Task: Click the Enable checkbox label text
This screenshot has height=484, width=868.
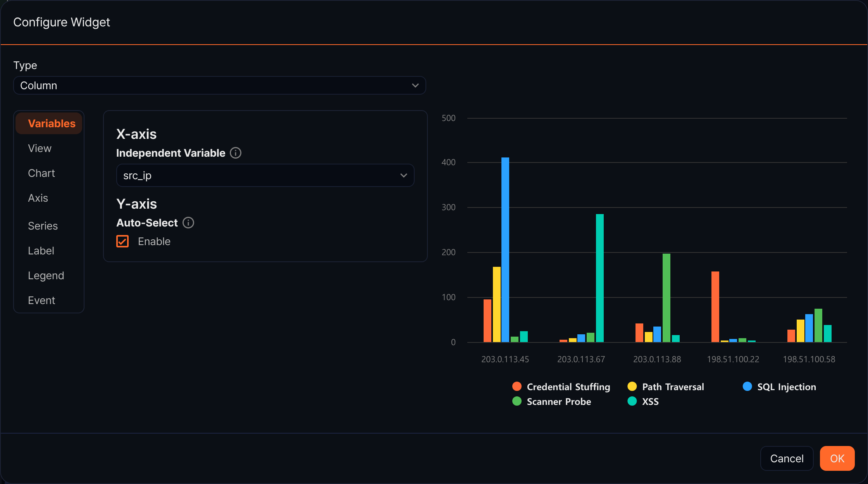Action: (154, 241)
